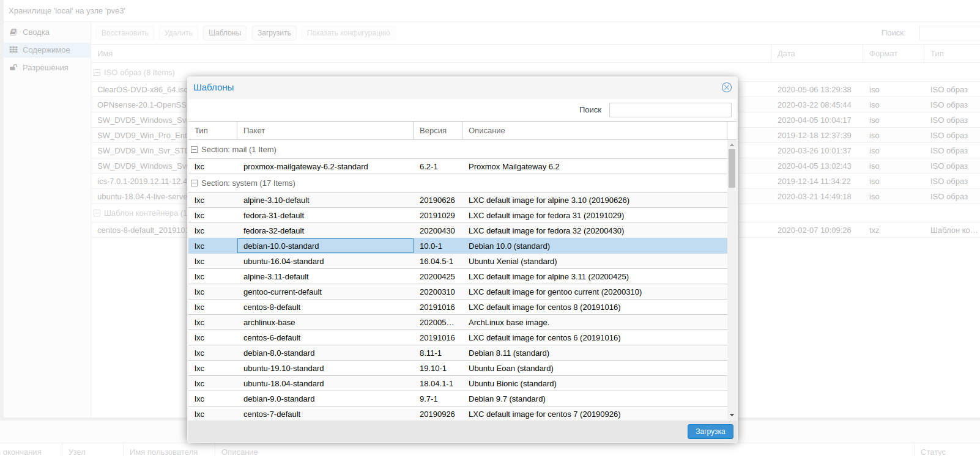Select alpine-3.11-default template

pos(458,277)
